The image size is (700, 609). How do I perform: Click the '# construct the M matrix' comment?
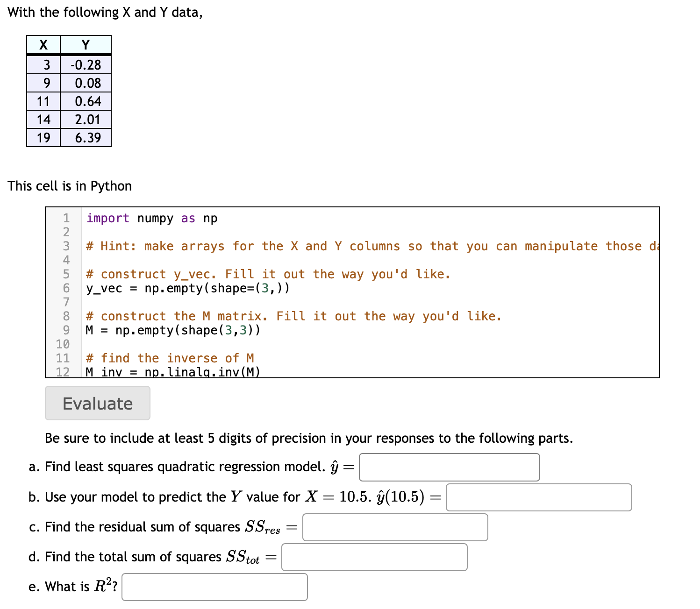click(294, 316)
